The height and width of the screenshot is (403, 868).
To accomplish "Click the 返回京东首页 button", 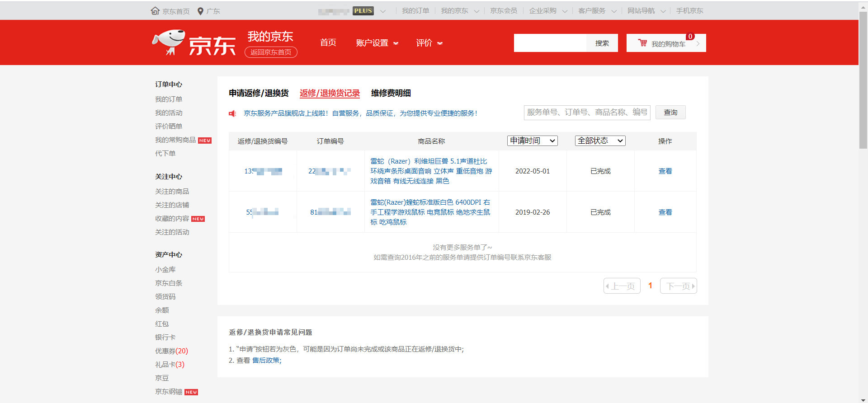I will pyautogui.click(x=271, y=52).
